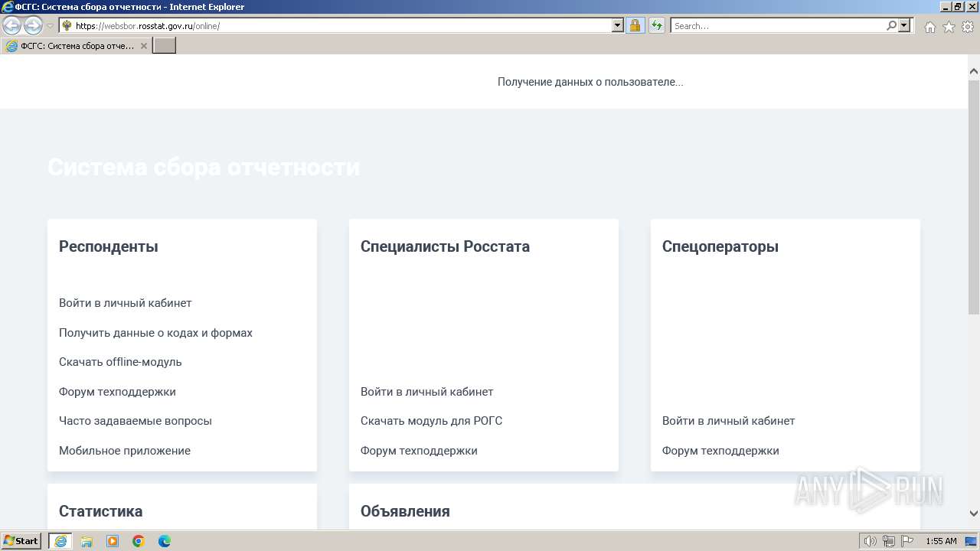
Task: Open Получить данные о кодах и формах
Action: [x=155, y=333]
